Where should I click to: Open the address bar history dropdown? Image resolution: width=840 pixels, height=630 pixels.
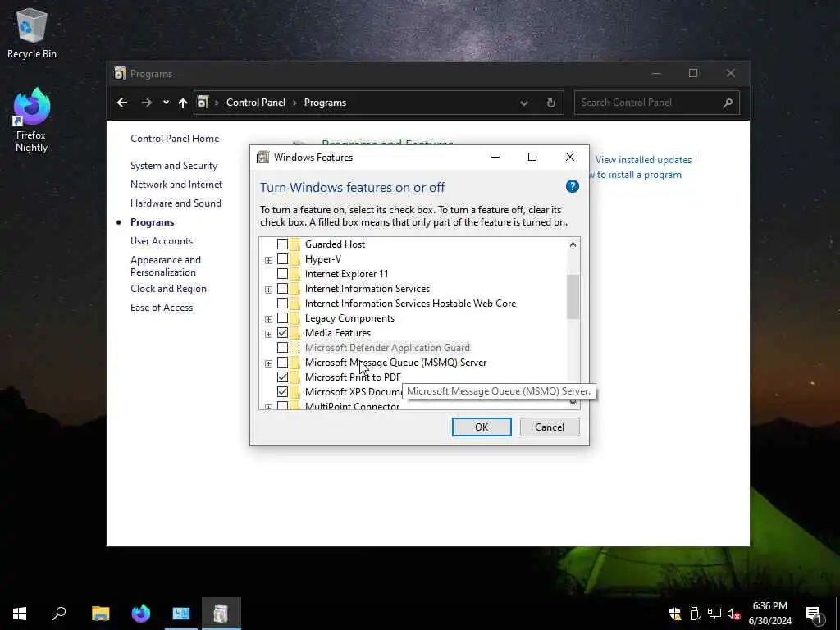524,103
